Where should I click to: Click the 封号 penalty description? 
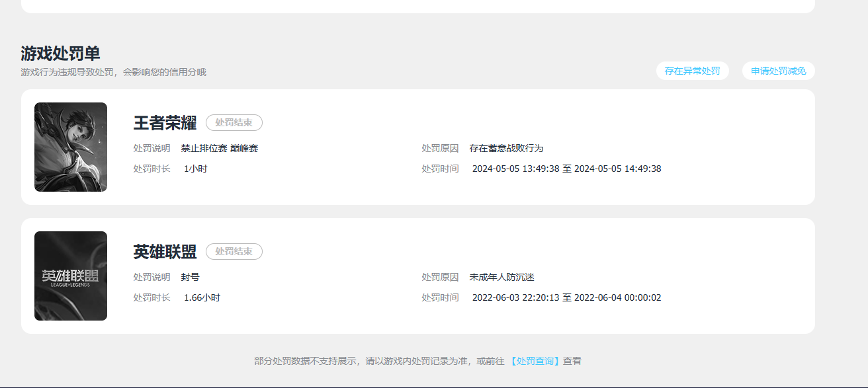pyautogui.click(x=191, y=277)
